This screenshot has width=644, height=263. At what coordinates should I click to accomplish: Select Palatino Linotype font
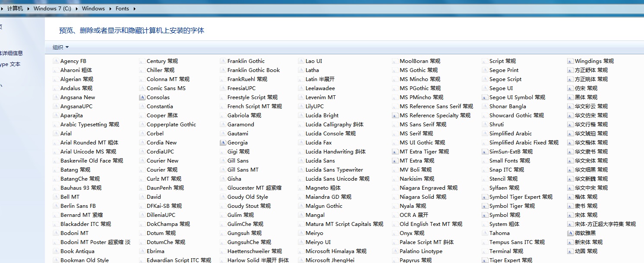click(x=421, y=251)
